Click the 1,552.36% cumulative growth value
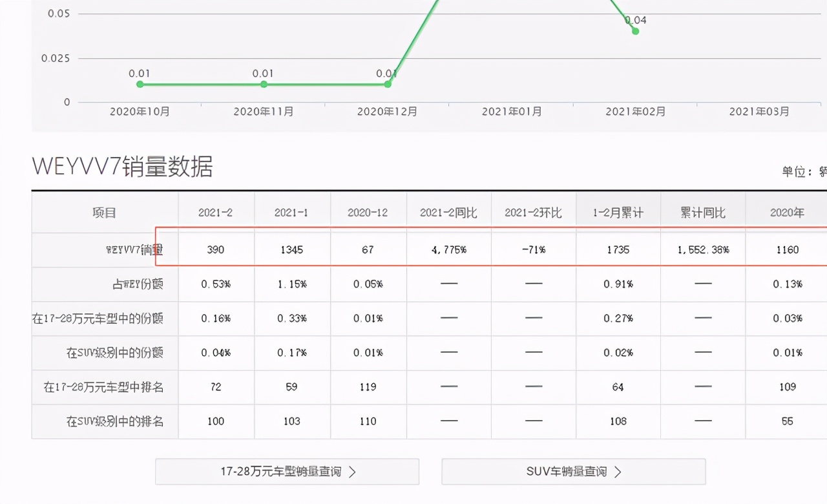Image resolution: width=827 pixels, height=504 pixels. tap(703, 249)
